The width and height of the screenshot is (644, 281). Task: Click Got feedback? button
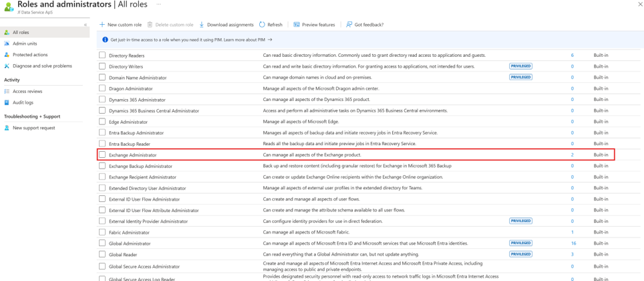tap(365, 25)
